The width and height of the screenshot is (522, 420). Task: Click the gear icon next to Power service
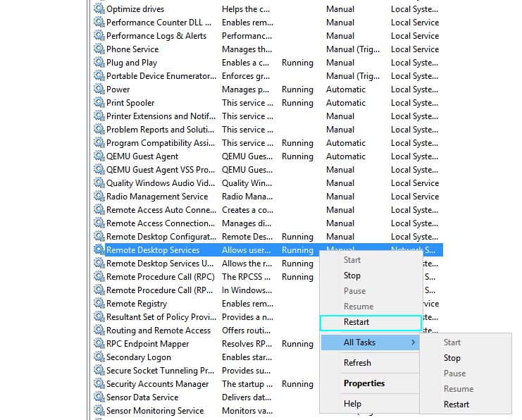[99, 89]
